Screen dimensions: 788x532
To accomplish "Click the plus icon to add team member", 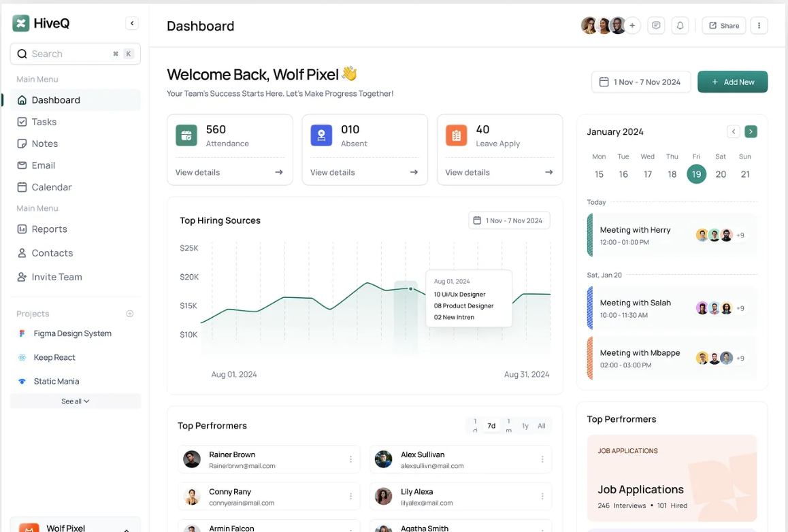I will pyautogui.click(x=632, y=26).
